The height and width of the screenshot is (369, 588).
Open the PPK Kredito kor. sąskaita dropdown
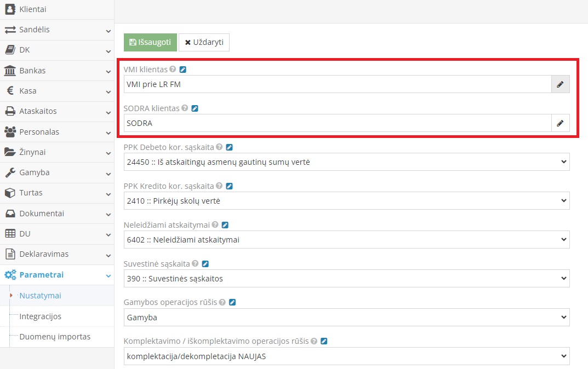click(x=346, y=201)
